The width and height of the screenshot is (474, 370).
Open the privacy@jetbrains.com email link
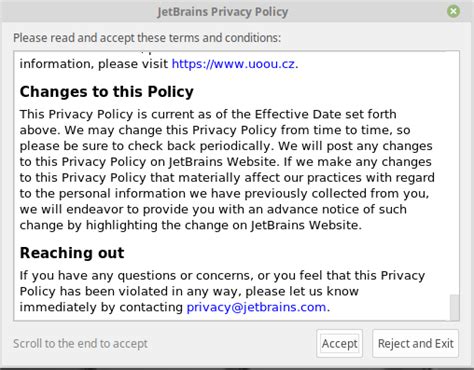[x=256, y=307]
